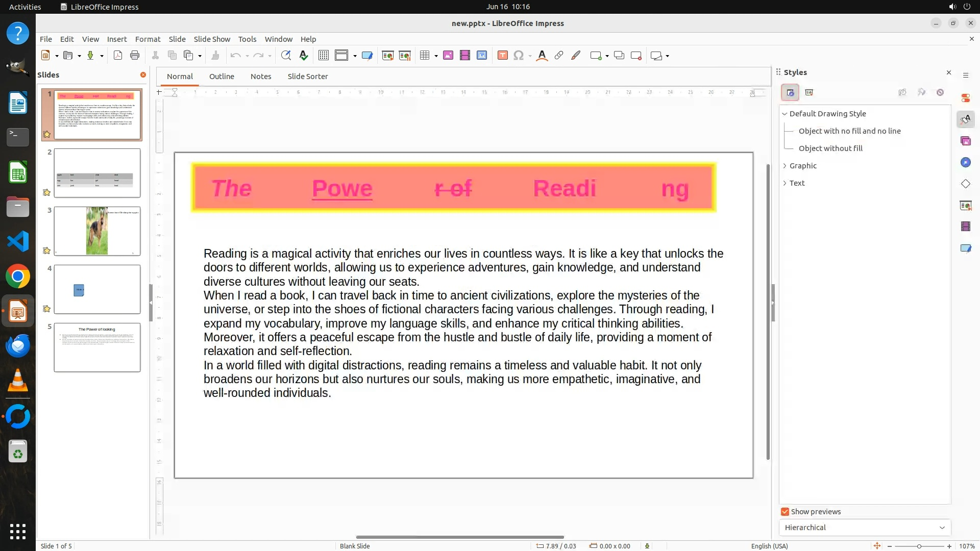Switch to the Slide Sorter tab
Image resolution: width=980 pixels, height=551 pixels.
click(307, 77)
